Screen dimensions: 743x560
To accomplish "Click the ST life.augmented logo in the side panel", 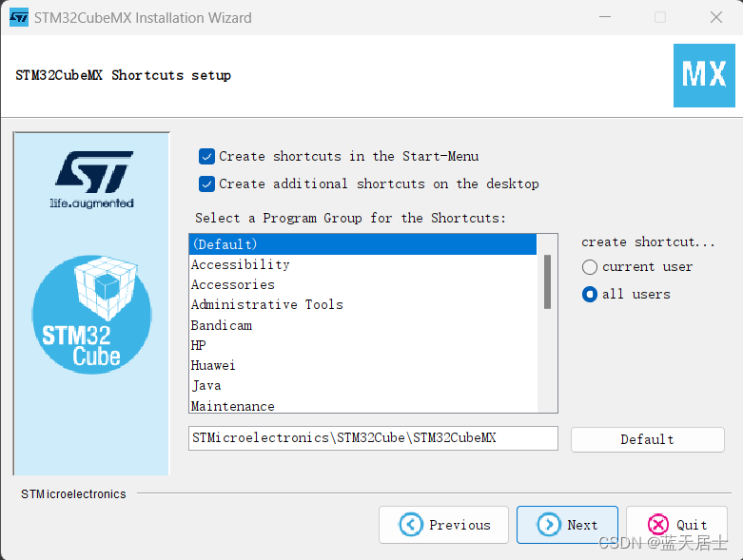I will pyautogui.click(x=92, y=181).
